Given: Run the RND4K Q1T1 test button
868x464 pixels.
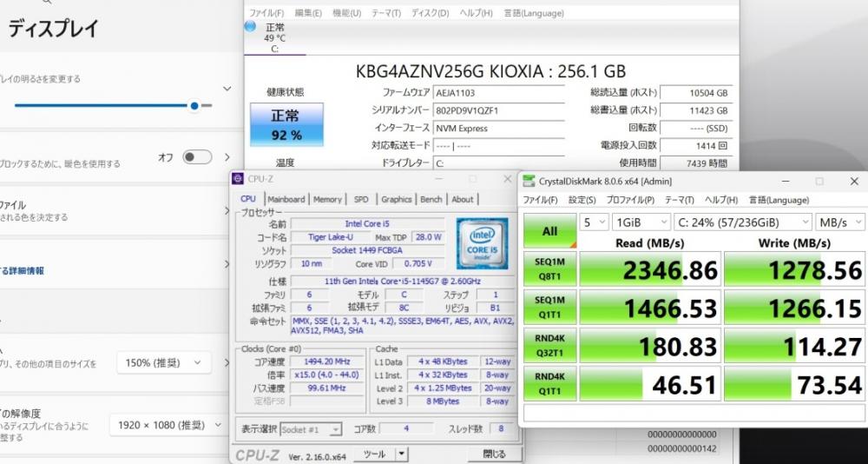Looking at the screenshot, I should click(x=549, y=383).
